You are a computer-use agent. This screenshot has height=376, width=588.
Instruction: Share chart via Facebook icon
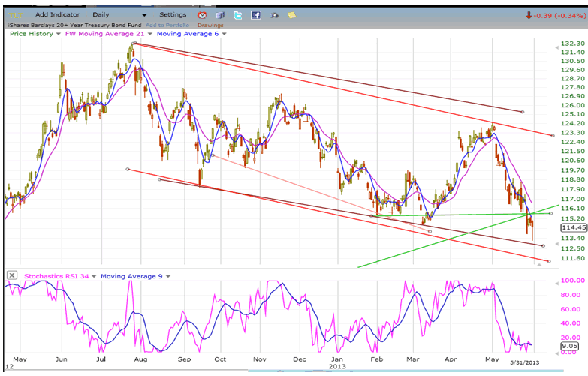[256, 15]
